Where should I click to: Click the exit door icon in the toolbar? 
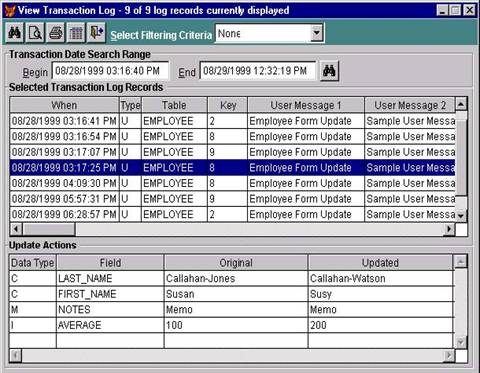click(x=96, y=33)
